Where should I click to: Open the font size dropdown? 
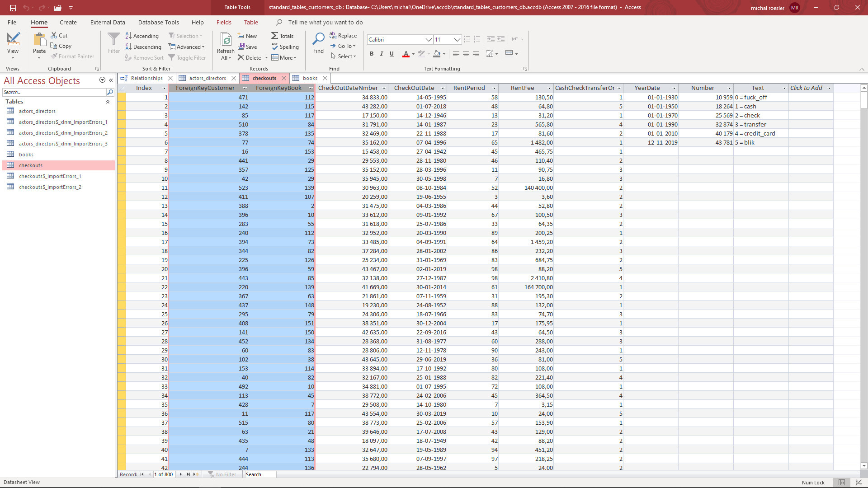(x=457, y=40)
